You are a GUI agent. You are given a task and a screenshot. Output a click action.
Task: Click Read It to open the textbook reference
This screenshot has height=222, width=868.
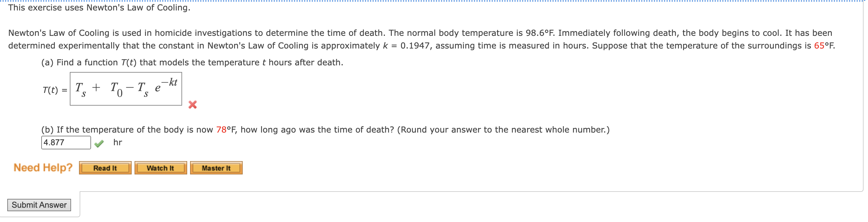105,168
